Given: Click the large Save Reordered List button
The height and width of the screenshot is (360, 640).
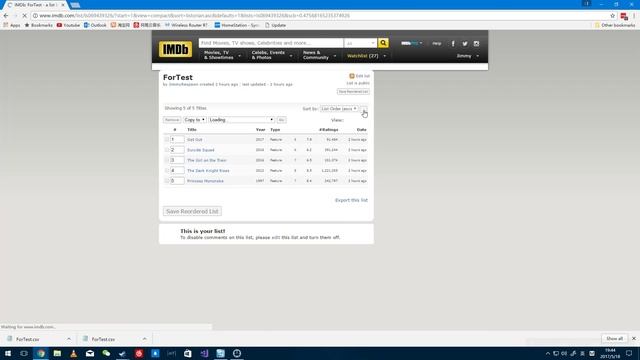Looking at the screenshot, I should coord(192,211).
